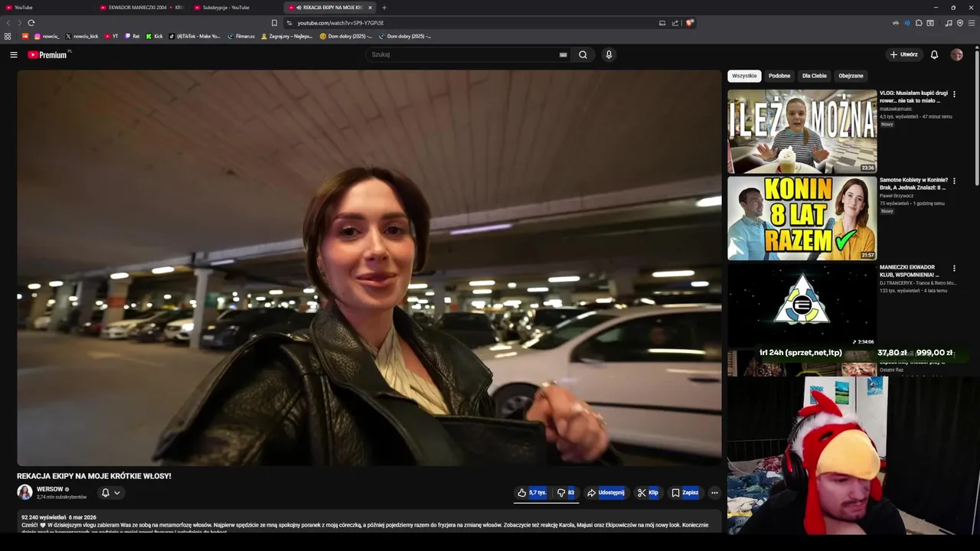Open the options menu for the MANIECZKI EKWADOR video
The image size is (980, 551).
(954, 269)
